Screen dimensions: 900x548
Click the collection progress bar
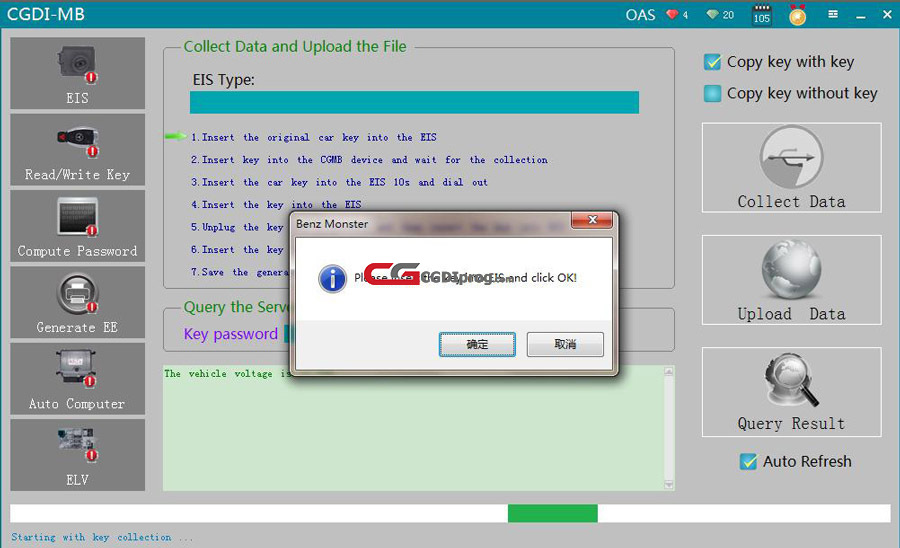pos(450,513)
